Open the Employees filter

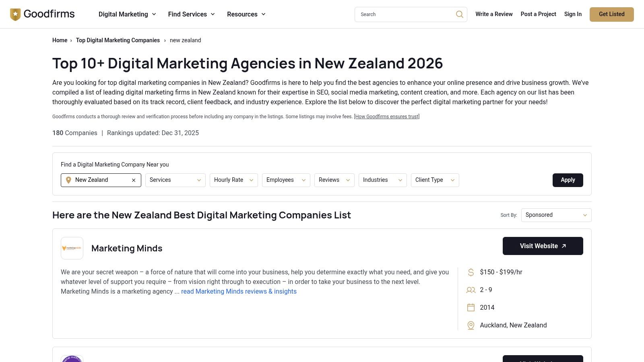pos(286,180)
